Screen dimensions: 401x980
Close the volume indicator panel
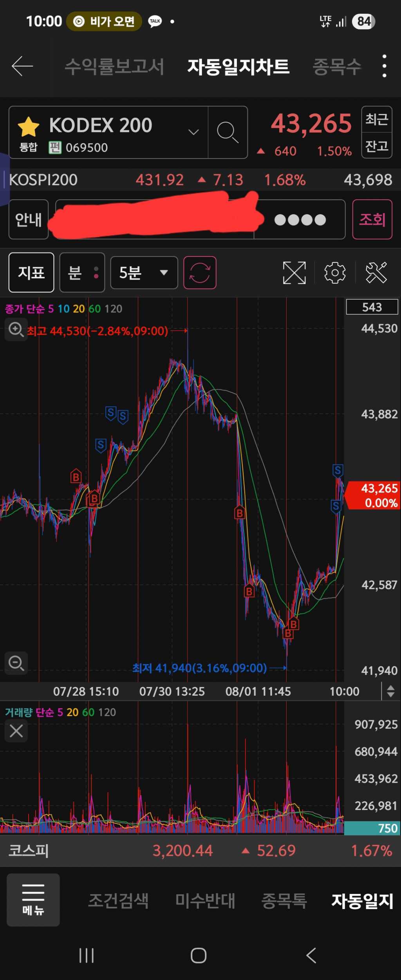[x=16, y=731]
